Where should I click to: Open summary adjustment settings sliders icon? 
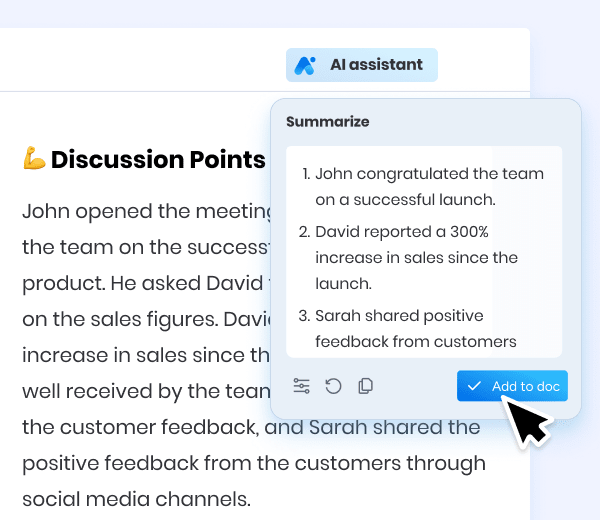[x=301, y=386]
